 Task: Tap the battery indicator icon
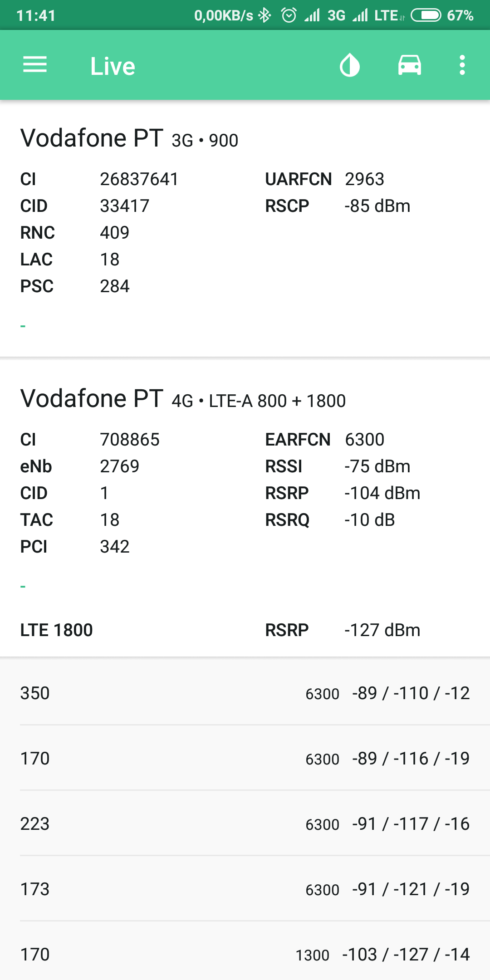click(x=426, y=15)
